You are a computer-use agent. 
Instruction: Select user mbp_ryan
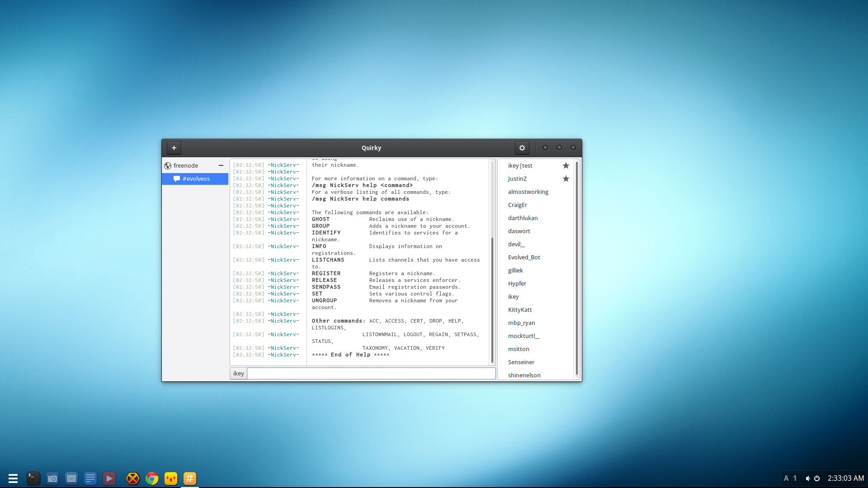tap(536, 323)
